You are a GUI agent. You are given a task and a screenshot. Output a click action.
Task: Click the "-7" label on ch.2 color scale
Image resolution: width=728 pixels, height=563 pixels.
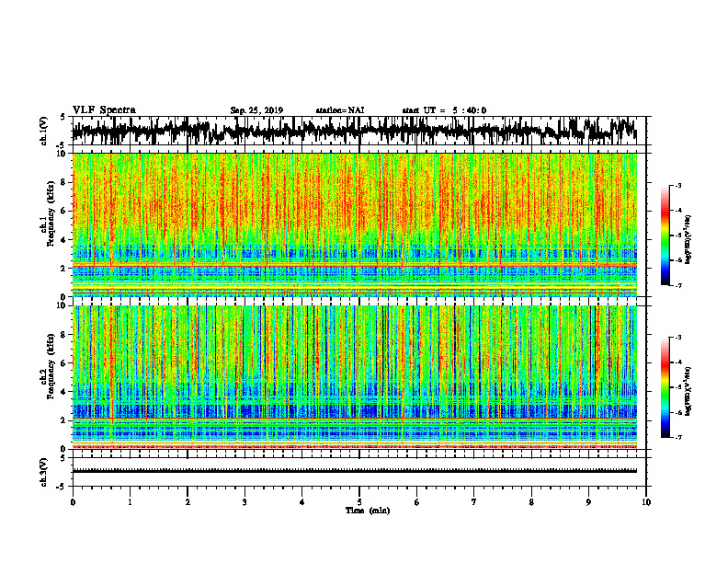point(677,437)
